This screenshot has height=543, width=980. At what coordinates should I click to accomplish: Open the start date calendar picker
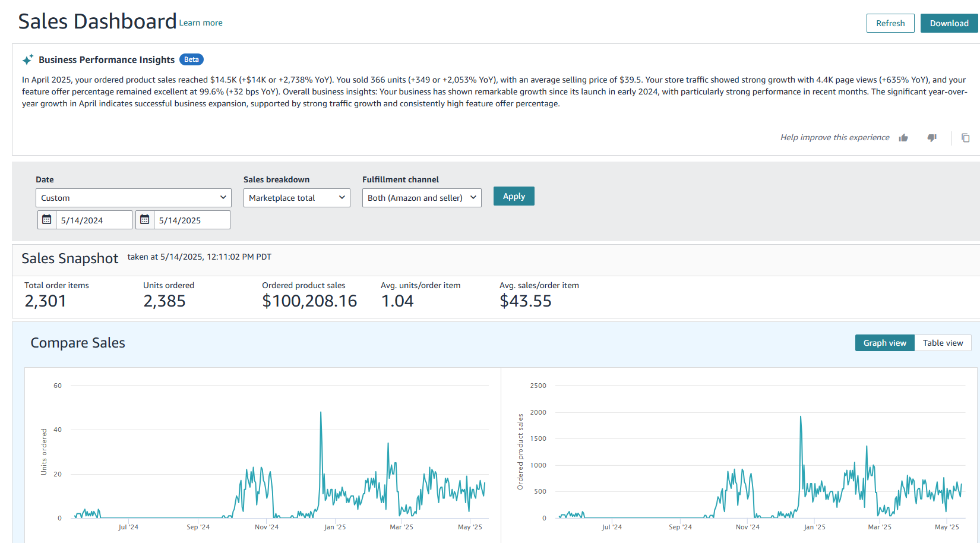[x=46, y=219]
